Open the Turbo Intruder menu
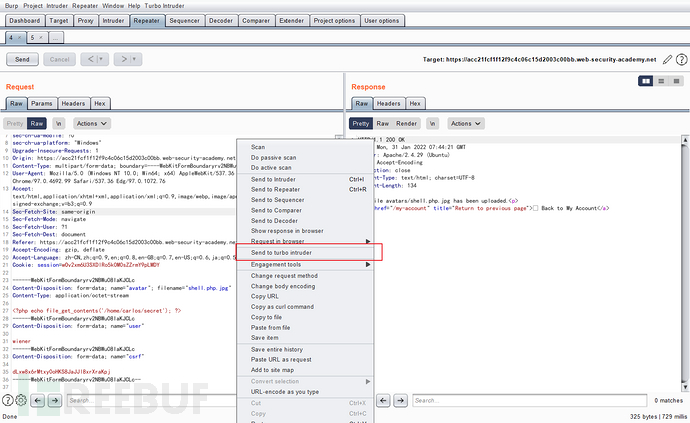Image resolution: width=690 pixels, height=423 pixels. click(164, 6)
